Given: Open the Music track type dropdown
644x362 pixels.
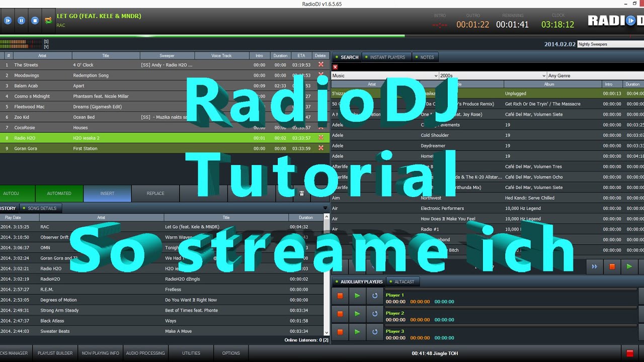Looking at the screenshot, I should point(385,75).
